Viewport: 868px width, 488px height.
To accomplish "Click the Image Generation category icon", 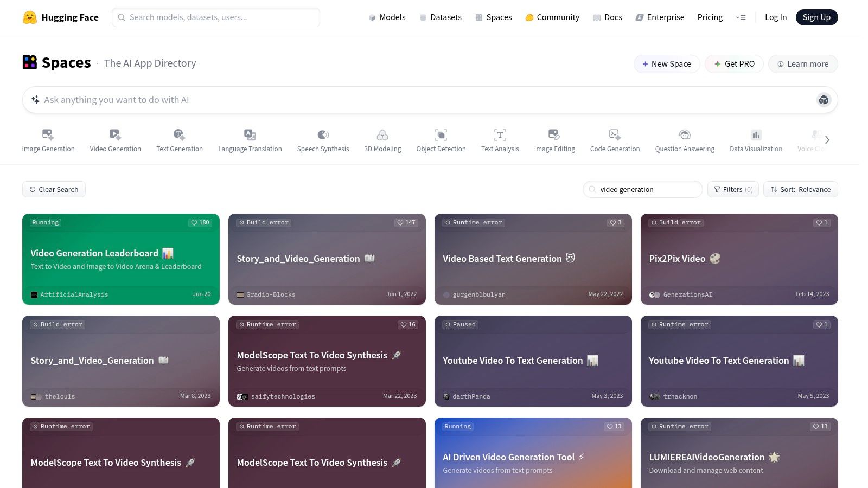I will (x=48, y=134).
